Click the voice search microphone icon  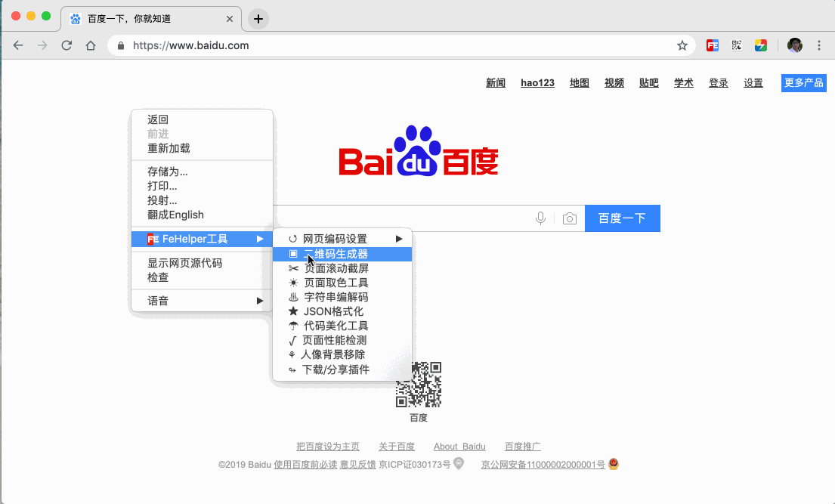tap(540, 218)
